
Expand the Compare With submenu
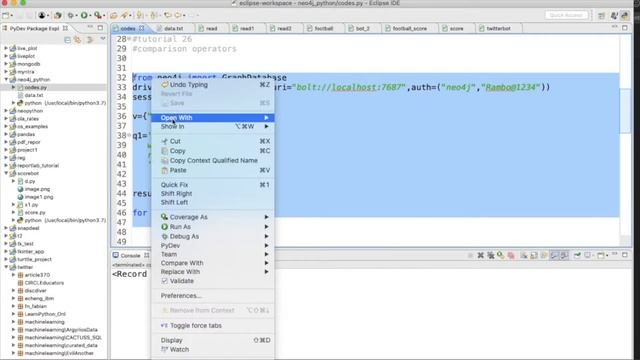[213, 263]
